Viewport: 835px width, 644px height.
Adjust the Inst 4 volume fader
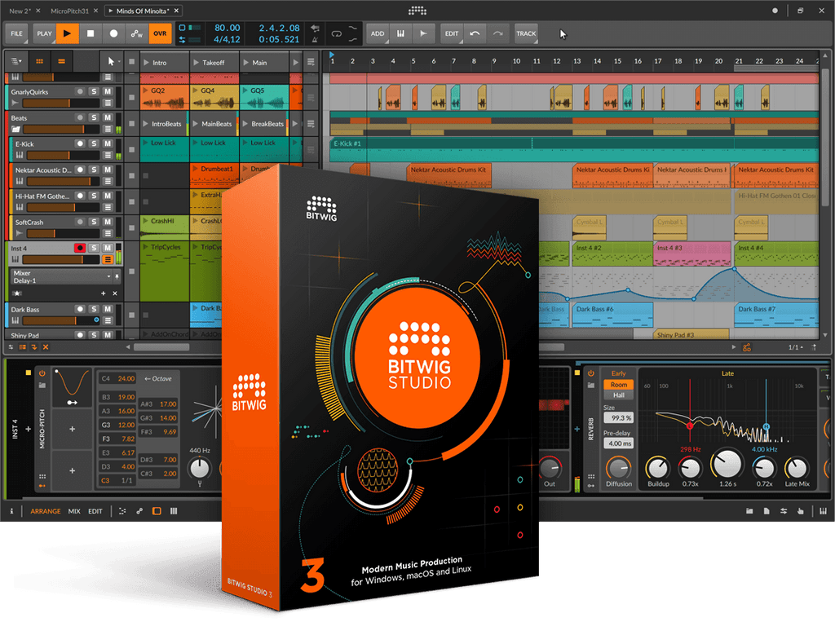tap(60, 260)
